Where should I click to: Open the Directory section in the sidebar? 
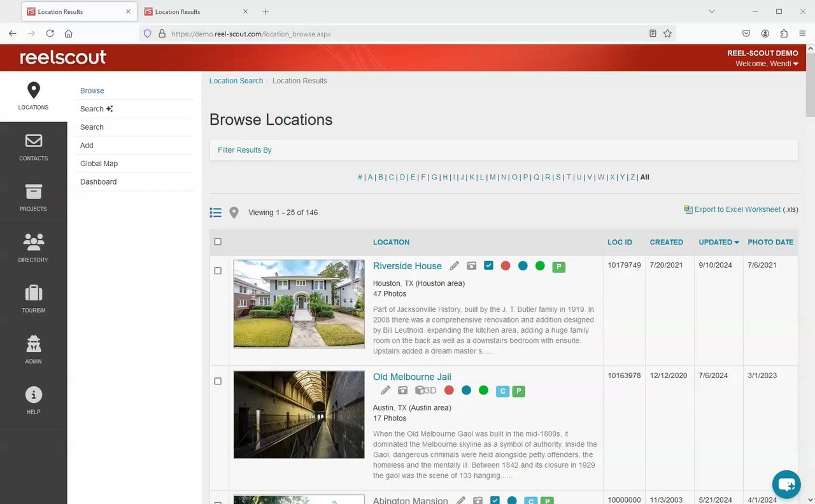coord(33,249)
